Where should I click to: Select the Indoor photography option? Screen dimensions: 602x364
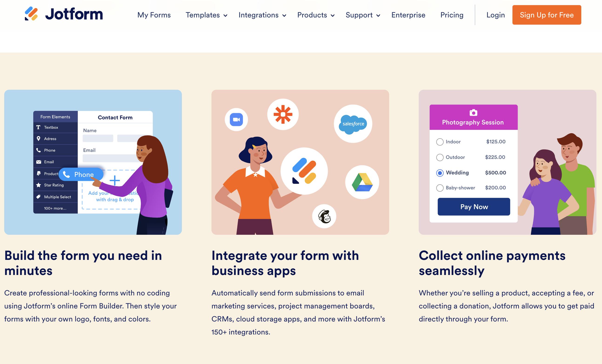click(440, 141)
